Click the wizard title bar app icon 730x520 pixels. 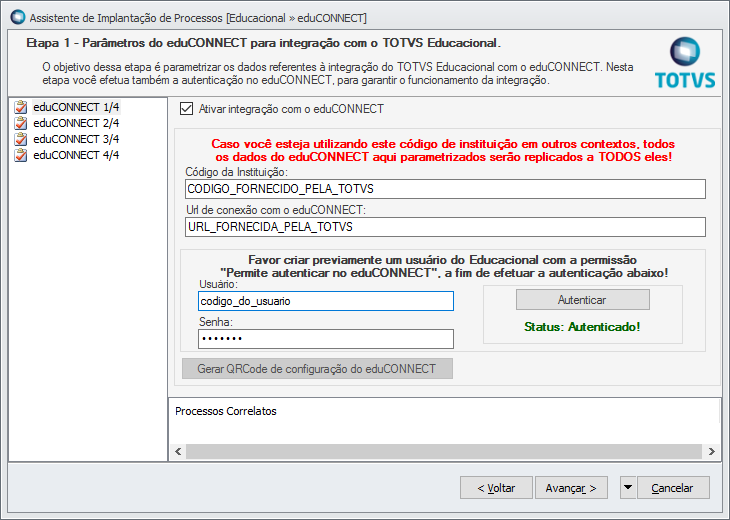coord(18,17)
